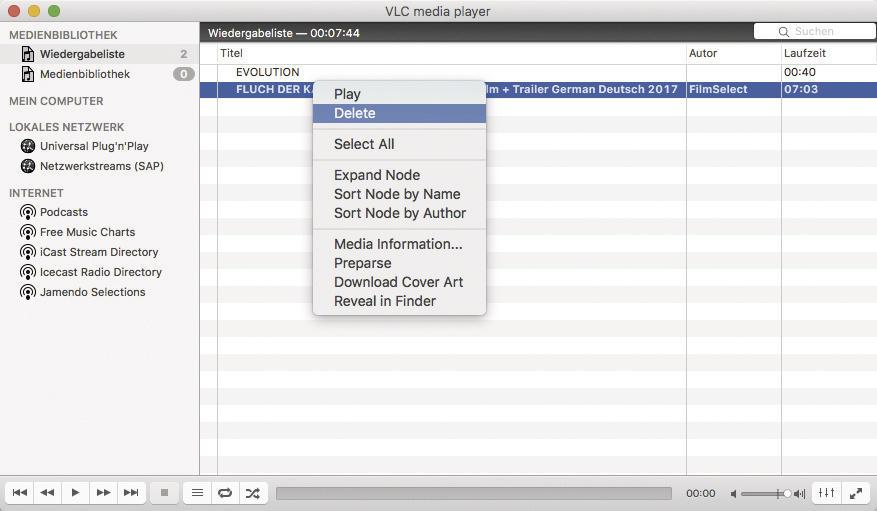Click the rewind button
The image size is (877, 511).
click(x=48, y=493)
